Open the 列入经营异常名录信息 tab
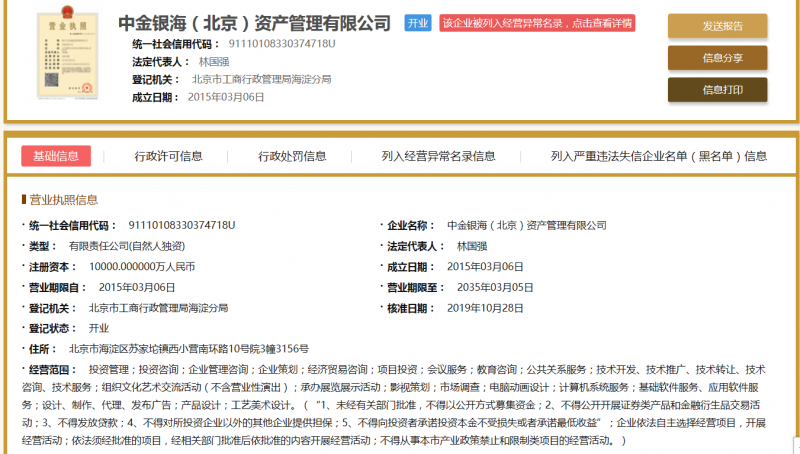 (x=438, y=156)
